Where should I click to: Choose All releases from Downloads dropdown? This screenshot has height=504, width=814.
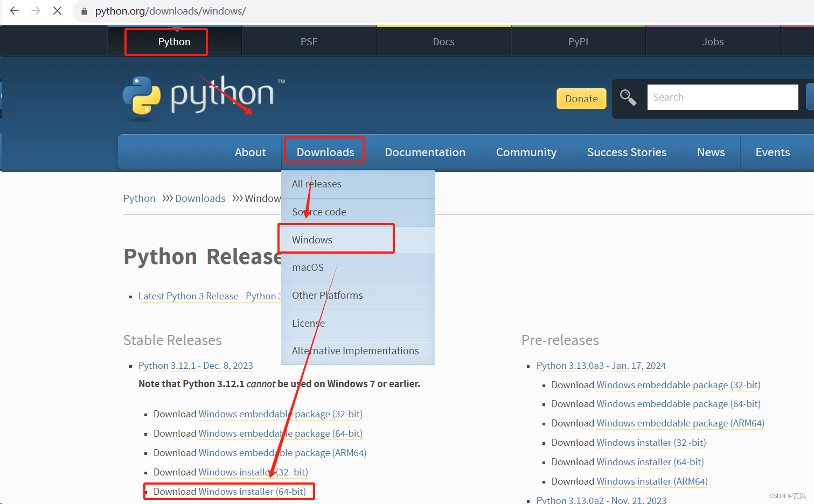[x=358, y=184]
